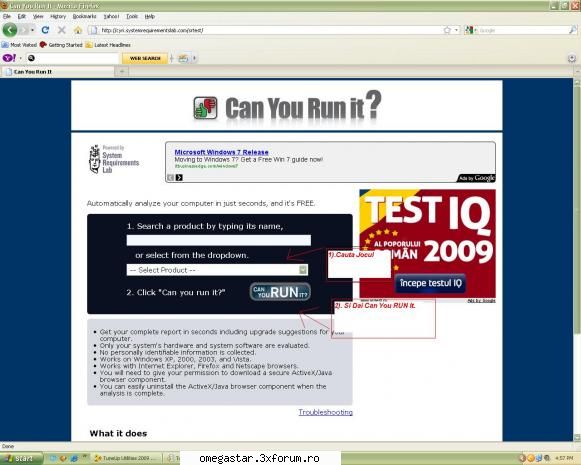Open the History menu

58,16
